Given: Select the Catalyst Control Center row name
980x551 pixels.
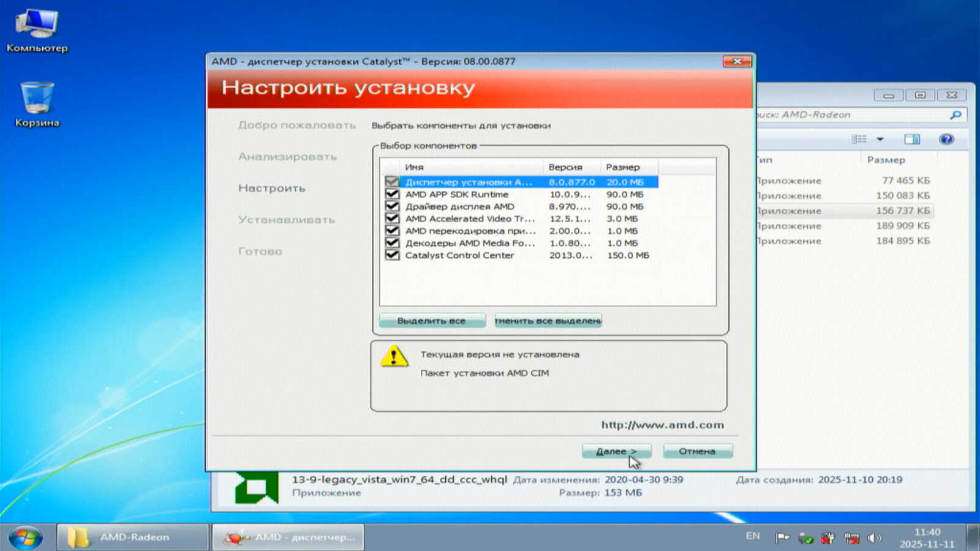Looking at the screenshot, I should tap(459, 255).
